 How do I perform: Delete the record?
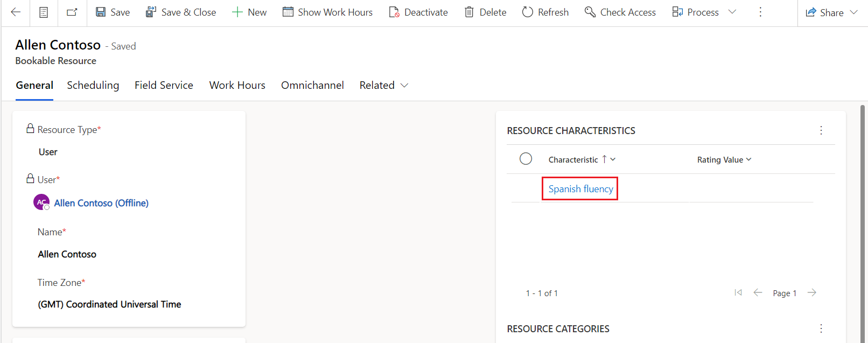(485, 12)
